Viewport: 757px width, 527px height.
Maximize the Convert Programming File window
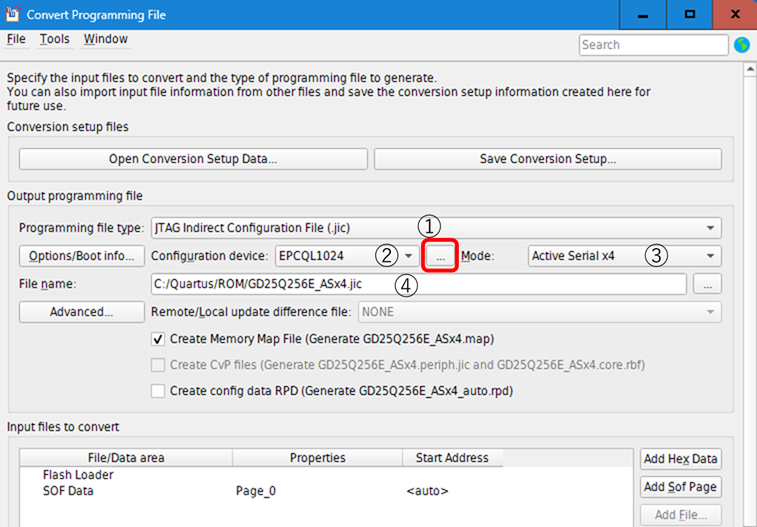coord(689,14)
